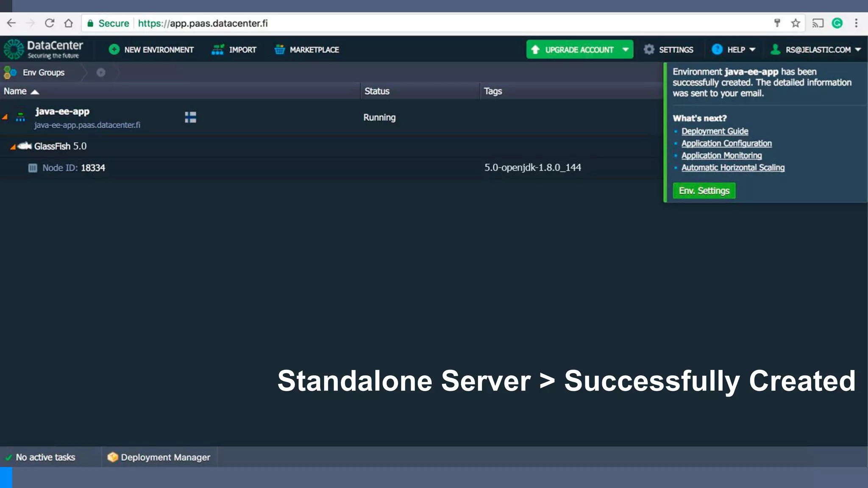Click the browser back arrow
868x488 pixels.
pyautogui.click(x=11, y=23)
